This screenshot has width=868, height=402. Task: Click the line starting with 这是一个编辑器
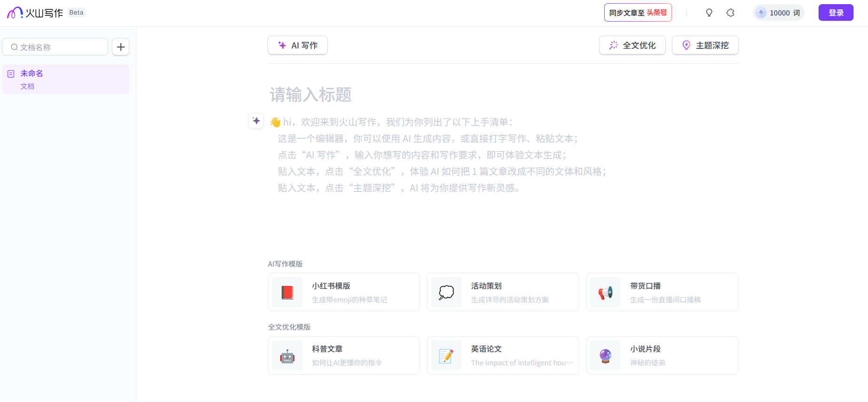point(428,139)
